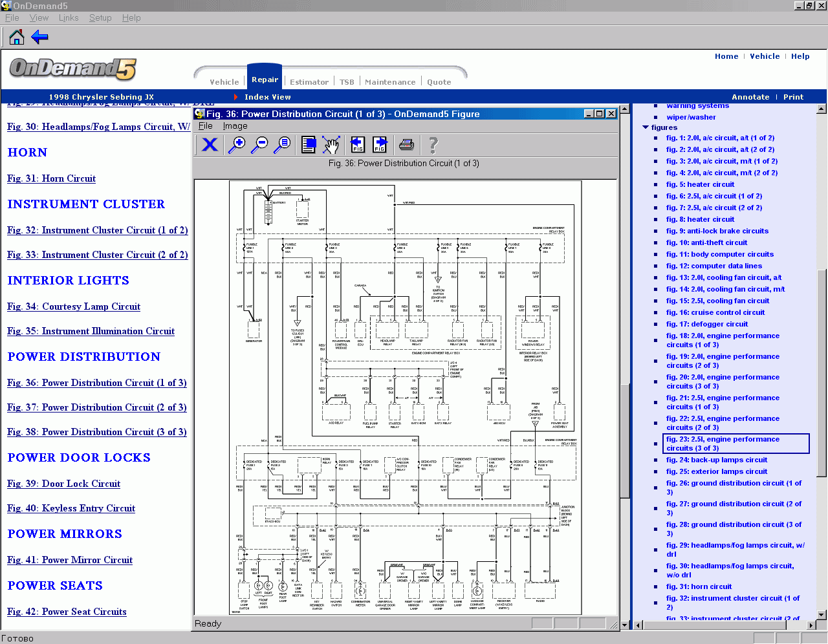Viewport: 828px width, 644px height.
Task: Open the View menu
Action: [39, 17]
